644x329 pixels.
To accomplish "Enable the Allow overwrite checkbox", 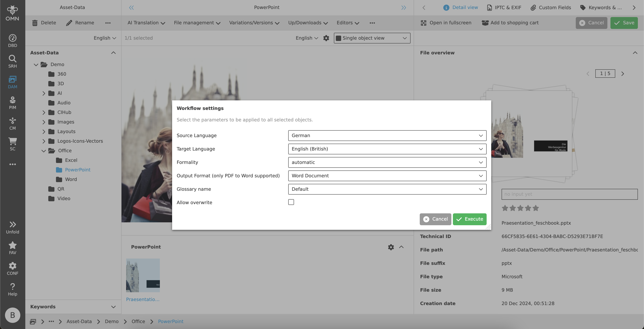I will [291, 202].
